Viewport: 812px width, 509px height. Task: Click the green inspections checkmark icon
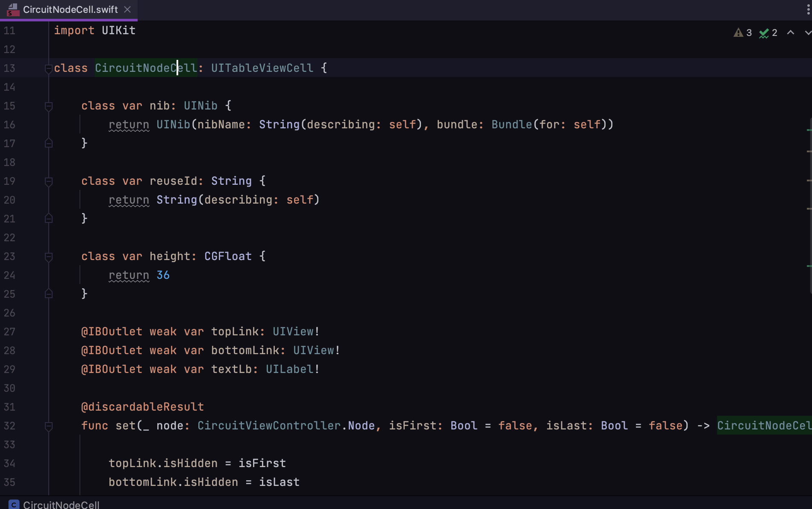tap(764, 33)
